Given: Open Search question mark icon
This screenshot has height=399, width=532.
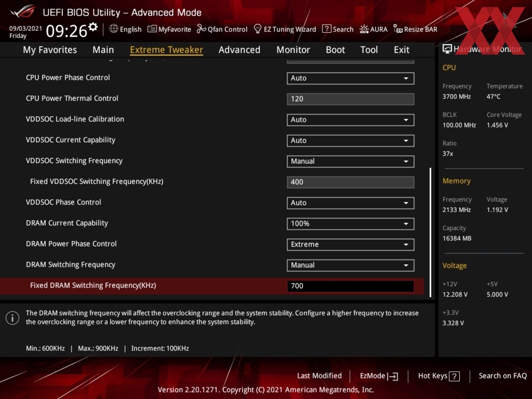Looking at the screenshot, I should (x=326, y=29).
